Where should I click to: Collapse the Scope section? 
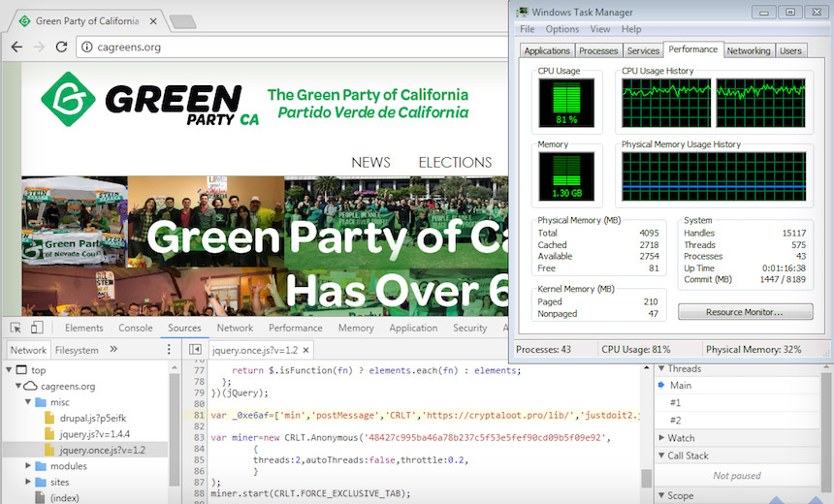pyautogui.click(x=661, y=495)
